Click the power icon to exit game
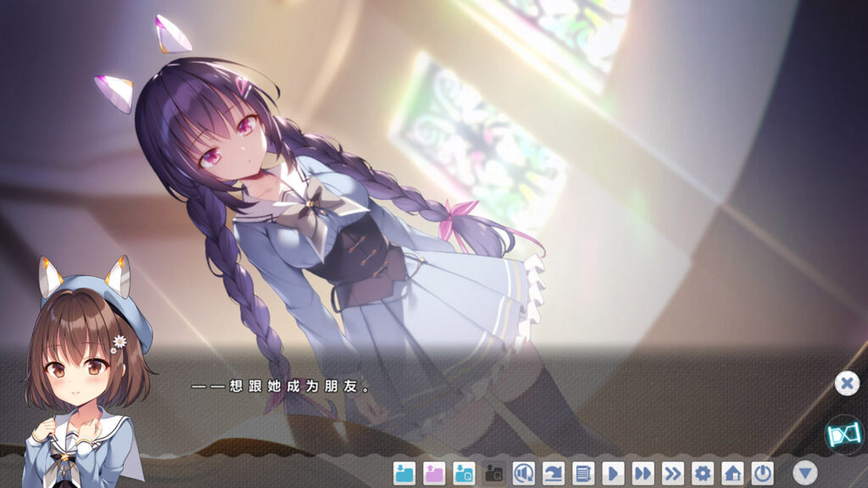Image resolution: width=868 pixels, height=488 pixels. pyautogui.click(x=762, y=473)
